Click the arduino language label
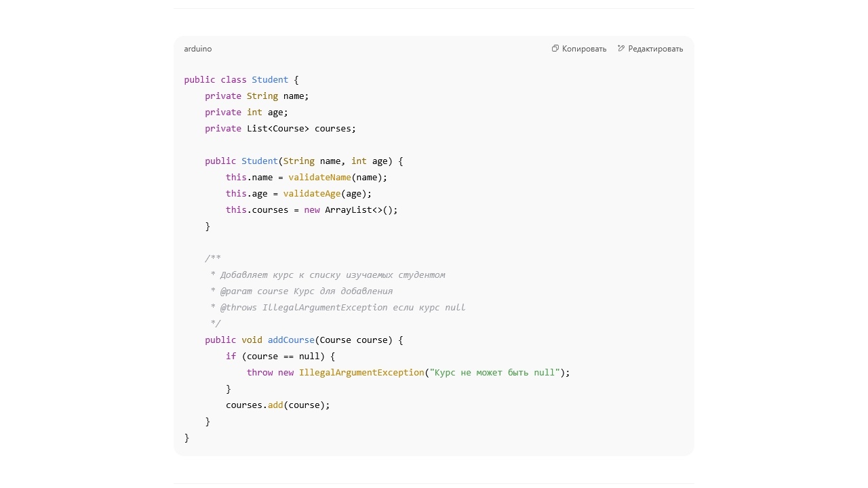 click(x=197, y=48)
